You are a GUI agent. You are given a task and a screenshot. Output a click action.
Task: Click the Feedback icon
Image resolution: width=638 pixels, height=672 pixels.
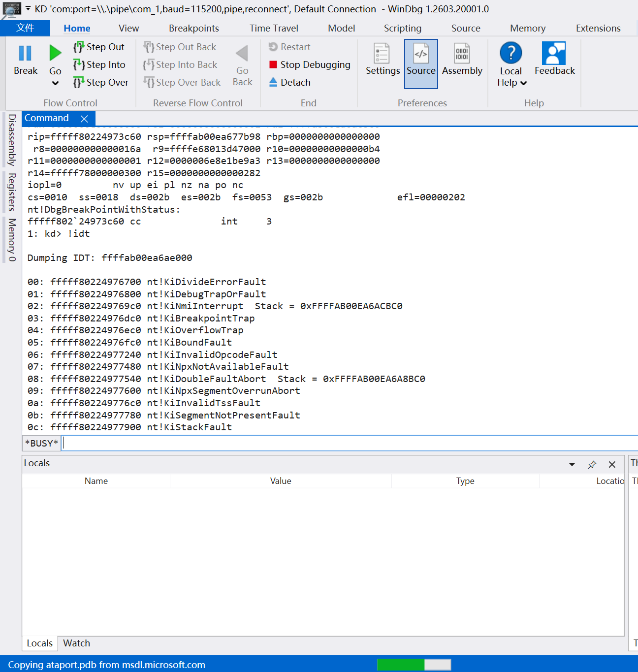[x=554, y=53]
